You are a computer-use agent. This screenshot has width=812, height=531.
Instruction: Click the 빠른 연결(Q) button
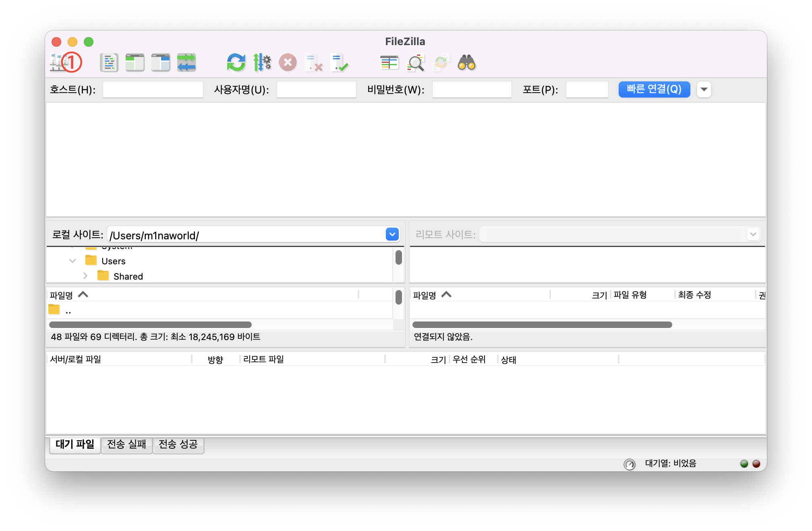[654, 89]
